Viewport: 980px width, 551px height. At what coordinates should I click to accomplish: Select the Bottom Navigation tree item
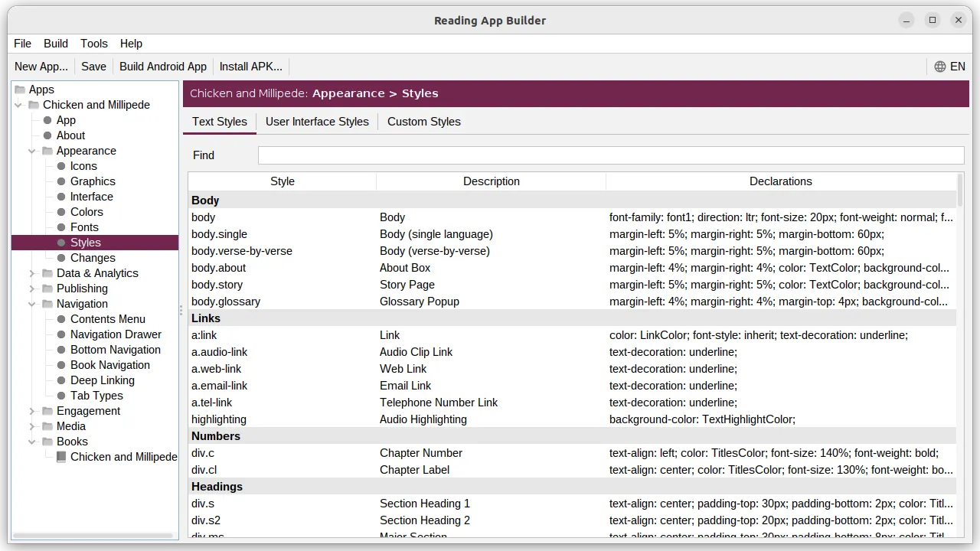(116, 350)
